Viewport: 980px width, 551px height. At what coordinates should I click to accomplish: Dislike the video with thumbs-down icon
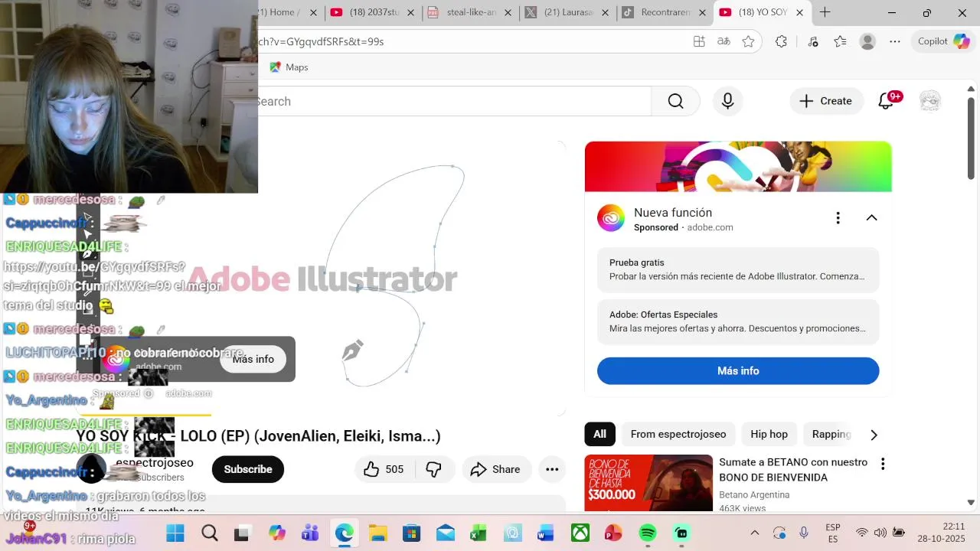[434, 469]
